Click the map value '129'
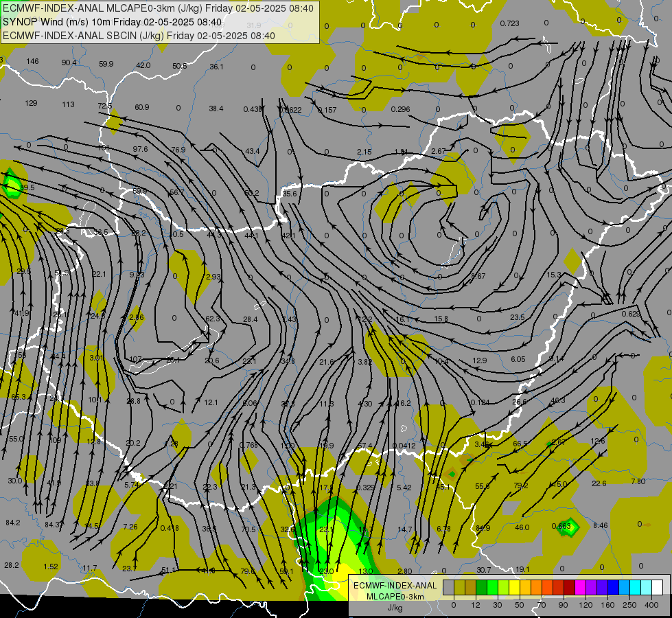Image resolution: width=672 pixels, height=618 pixels. point(32,104)
